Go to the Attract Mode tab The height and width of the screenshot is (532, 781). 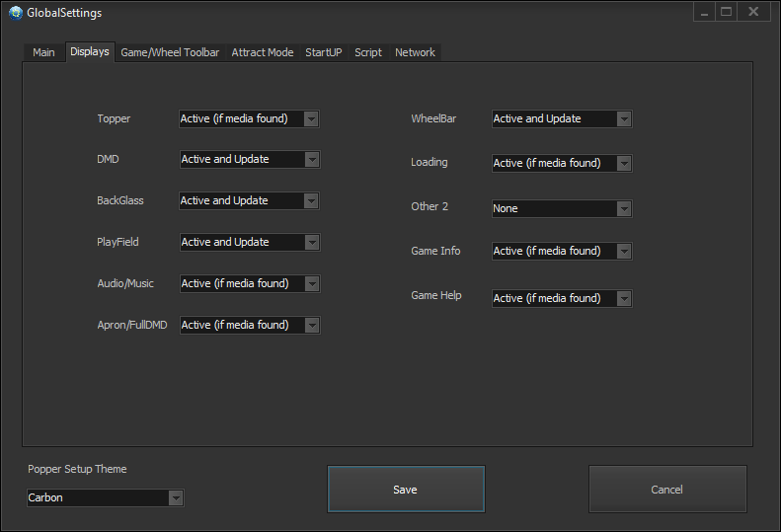point(263,52)
